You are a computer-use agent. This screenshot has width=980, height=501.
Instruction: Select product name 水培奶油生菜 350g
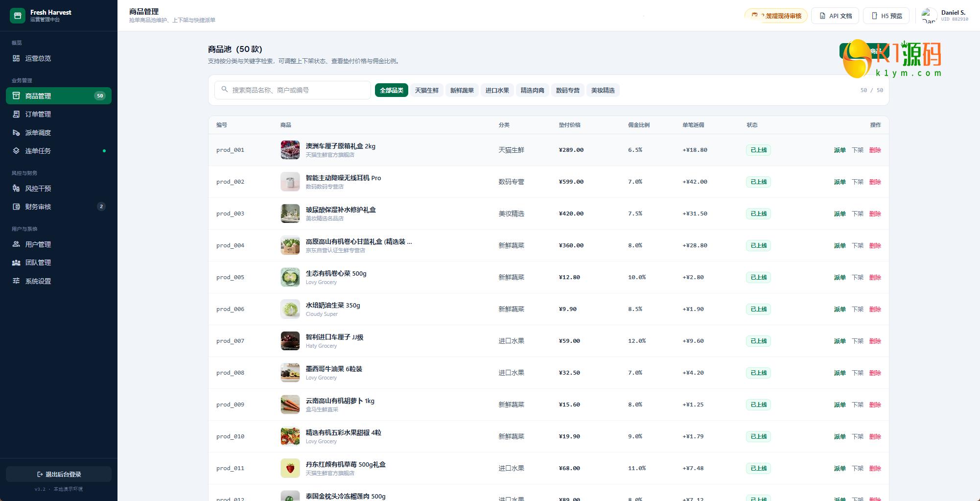point(333,305)
